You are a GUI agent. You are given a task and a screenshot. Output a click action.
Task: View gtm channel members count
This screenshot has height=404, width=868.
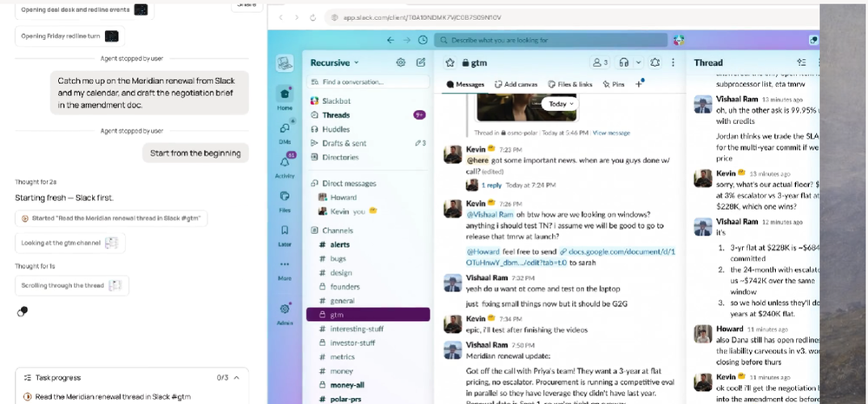coord(600,62)
